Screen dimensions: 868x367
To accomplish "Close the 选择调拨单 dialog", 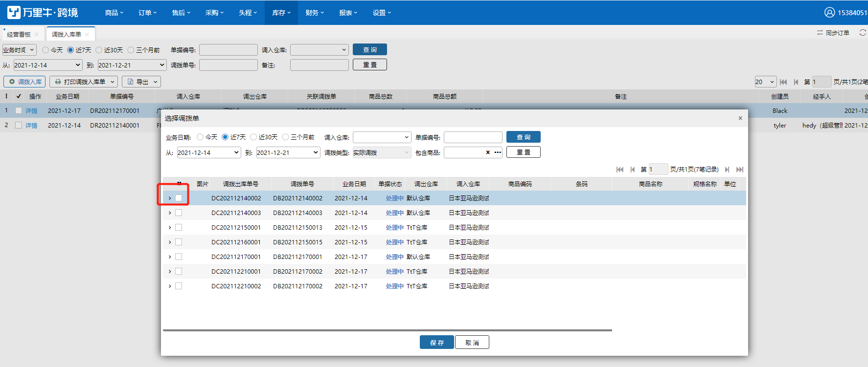I will tap(740, 118).
